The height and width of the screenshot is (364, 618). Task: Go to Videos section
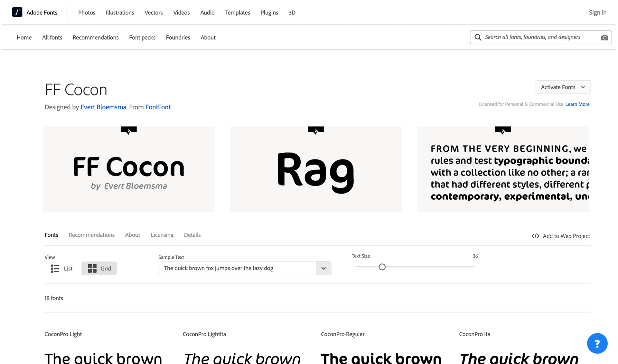pos(182,13)
